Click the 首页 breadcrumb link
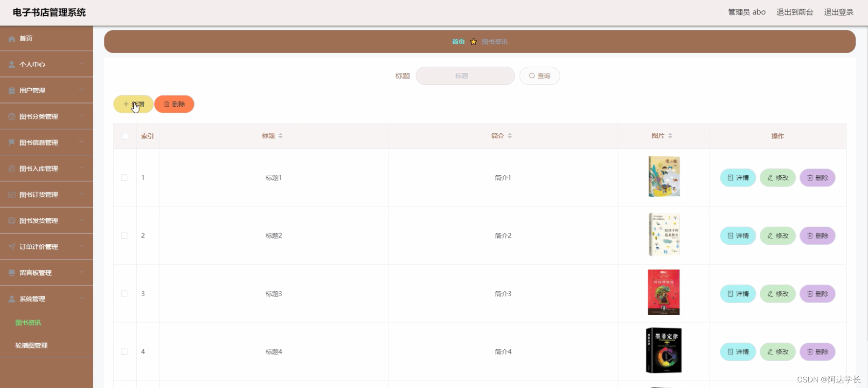 pos(458,42)
